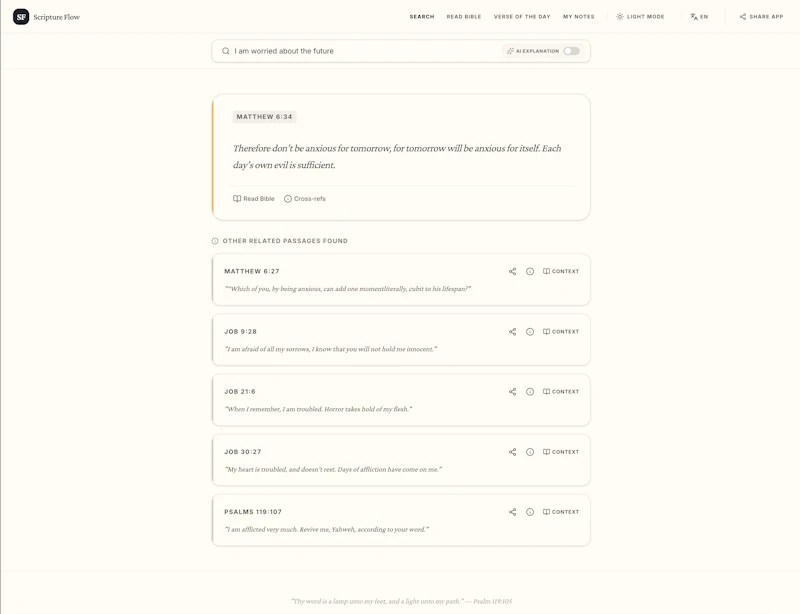The width and height of the screenshot is (800, 614).
Task: Open My Notes in the top navigation
Action: [579, 17]
